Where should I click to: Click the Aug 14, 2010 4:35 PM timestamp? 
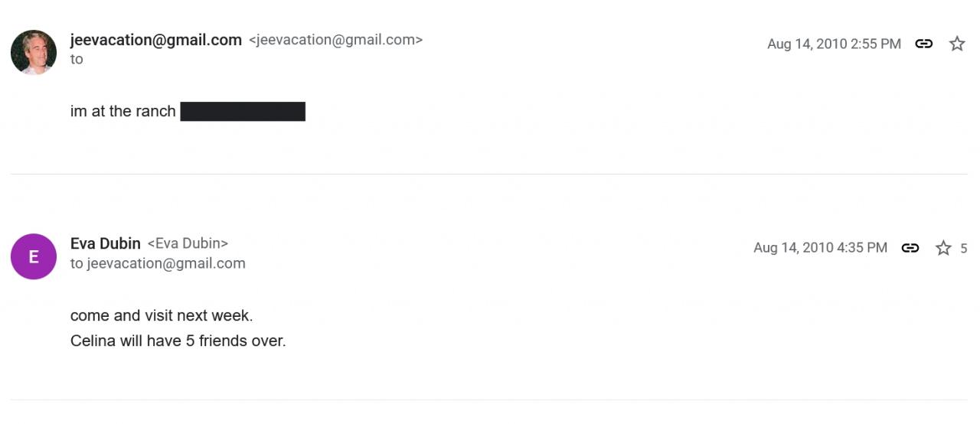[820, 247]
